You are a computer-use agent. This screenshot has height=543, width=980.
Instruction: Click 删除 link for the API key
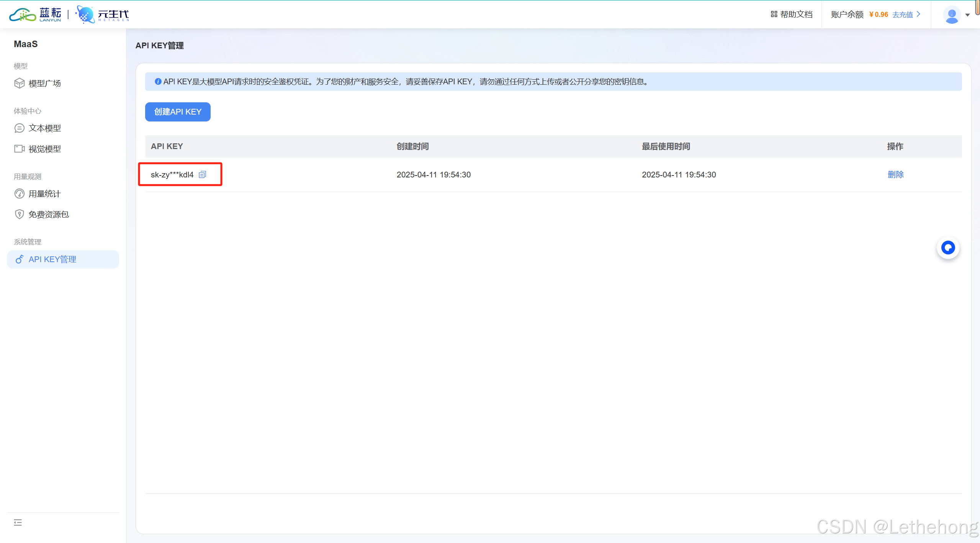pos(895,175)
